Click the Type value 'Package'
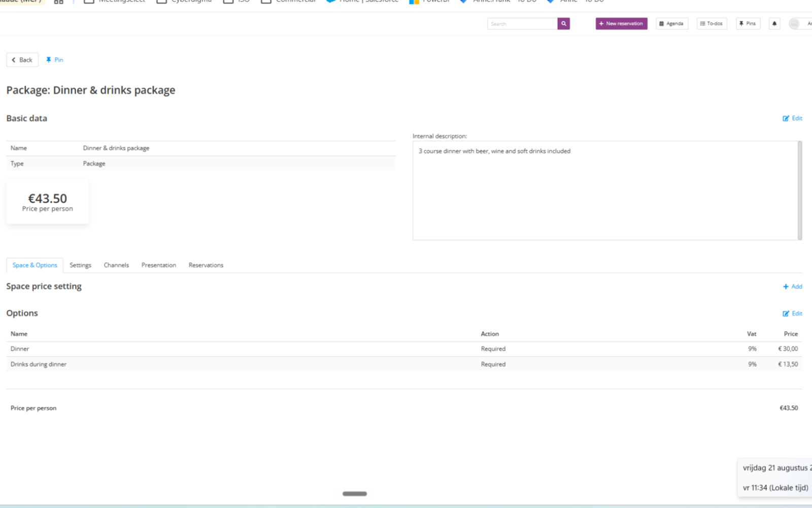Image resolution: width=812 pixels, height=508 pixels. (x=94, y=164)
